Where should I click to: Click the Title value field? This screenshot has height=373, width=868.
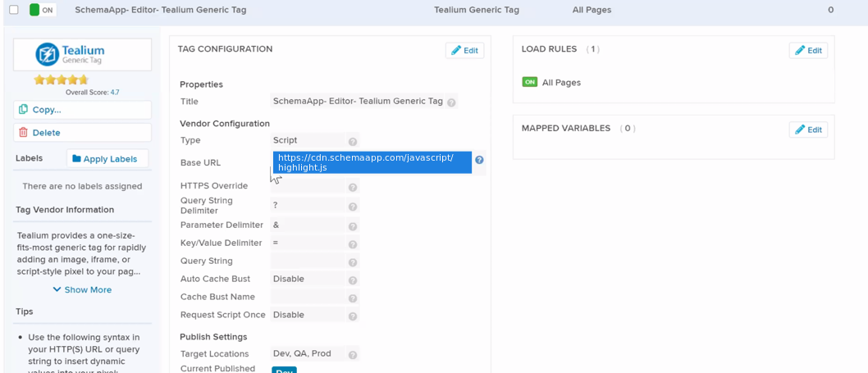coord(358,102)
